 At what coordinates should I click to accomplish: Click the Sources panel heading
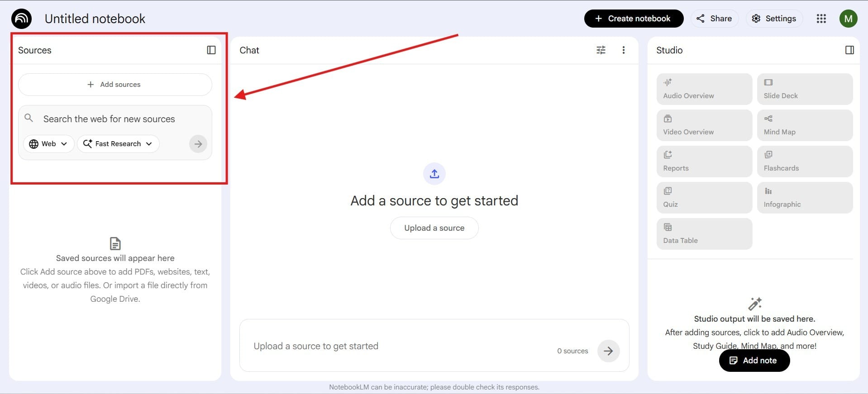(x=35, y=50)
